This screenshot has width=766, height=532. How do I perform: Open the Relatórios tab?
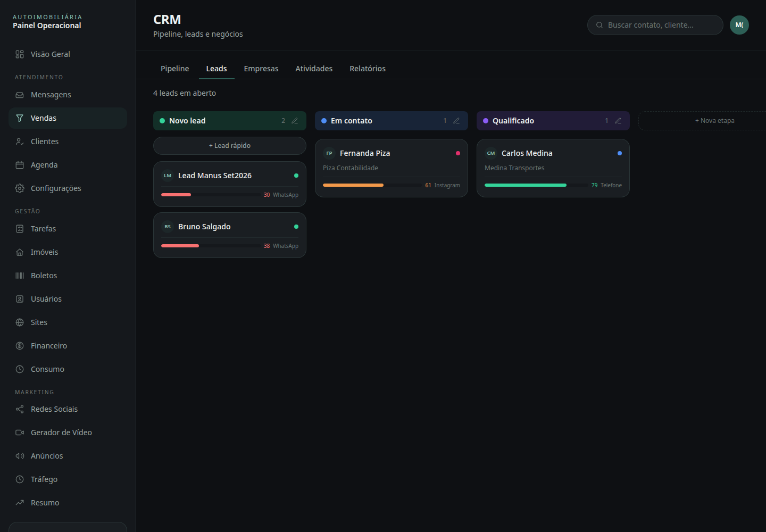click(368, 69)
